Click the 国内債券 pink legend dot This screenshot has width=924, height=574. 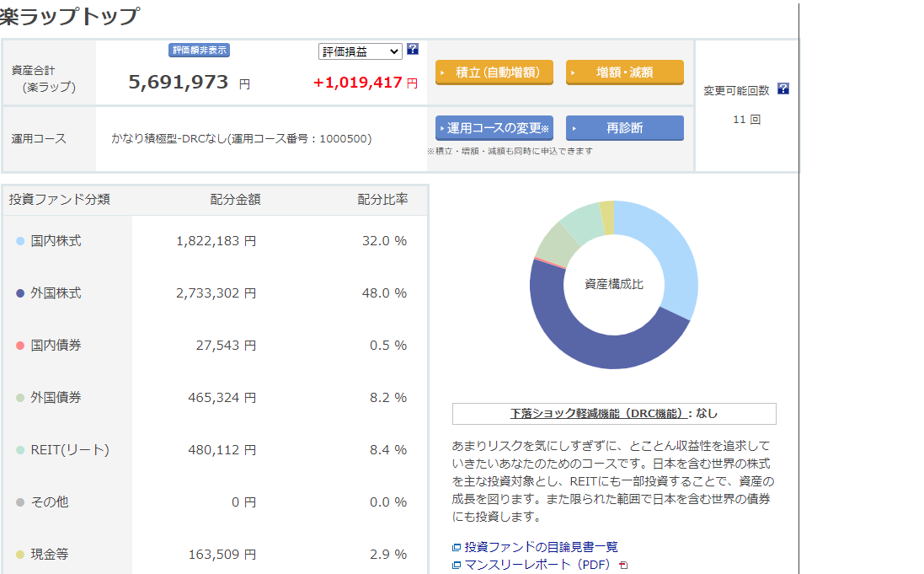[x=20, y=346]
